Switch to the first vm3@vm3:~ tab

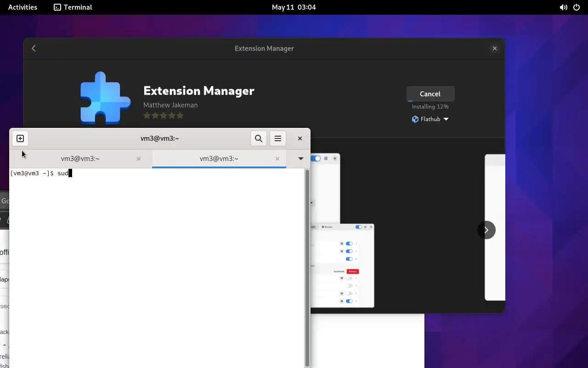pos(80,159)
